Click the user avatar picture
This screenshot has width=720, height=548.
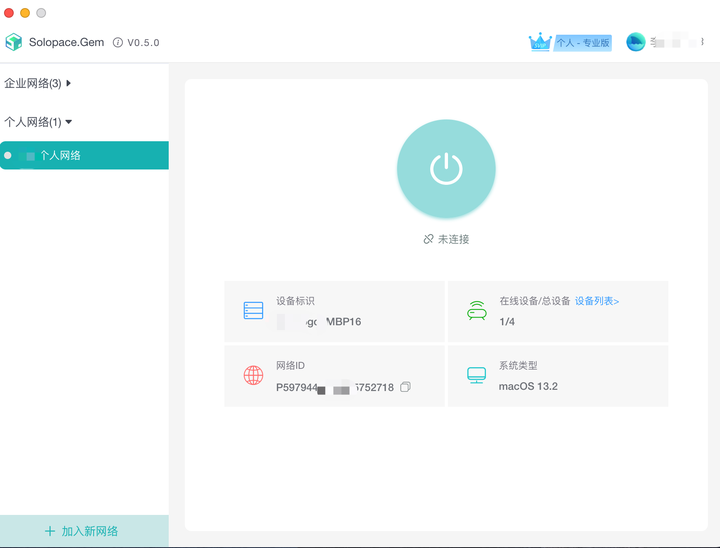(636, 42)
